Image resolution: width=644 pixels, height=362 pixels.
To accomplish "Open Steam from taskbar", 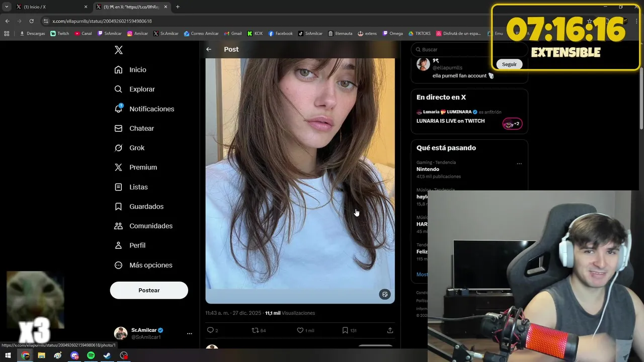I will click(x=107, y=355).
